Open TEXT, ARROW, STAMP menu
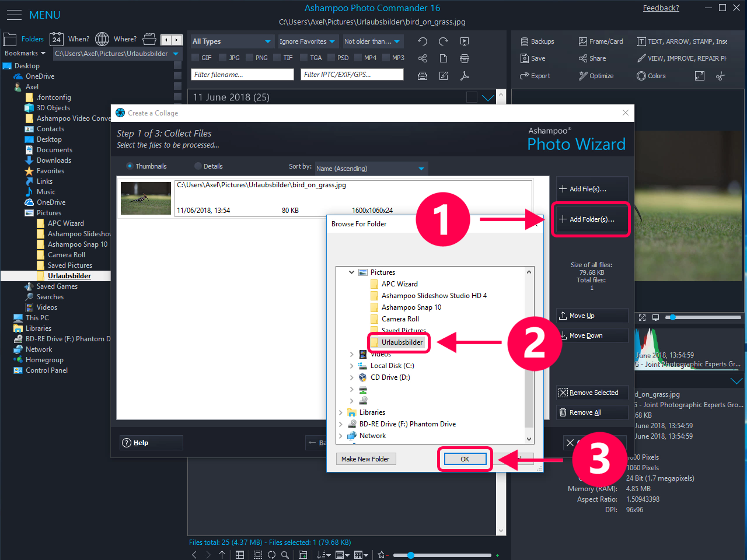747x560 pixels. (x=682, y=41)
